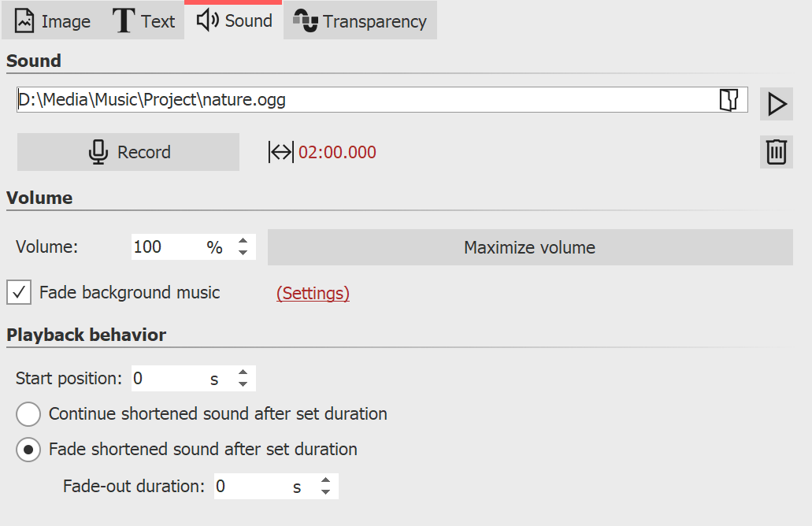This screenshot has height=526, width=812.
Task: Open the fade Settings link
Action: click(312, 292)
